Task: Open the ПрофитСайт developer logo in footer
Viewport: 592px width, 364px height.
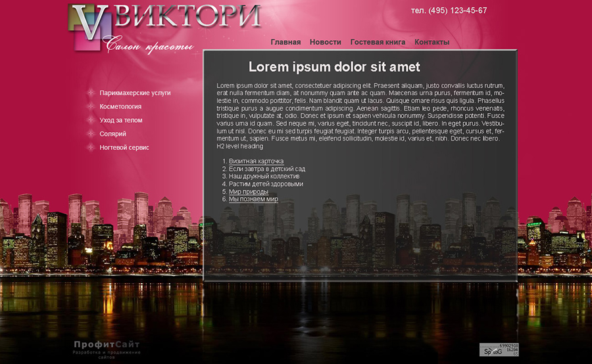Action: point(107,348)
